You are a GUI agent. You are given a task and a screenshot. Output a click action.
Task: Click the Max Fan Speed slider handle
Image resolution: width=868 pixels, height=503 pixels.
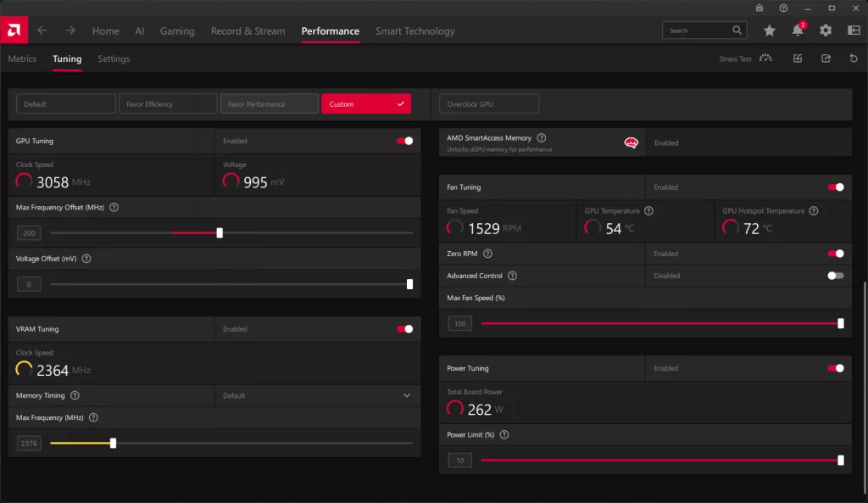click(840, 323)
